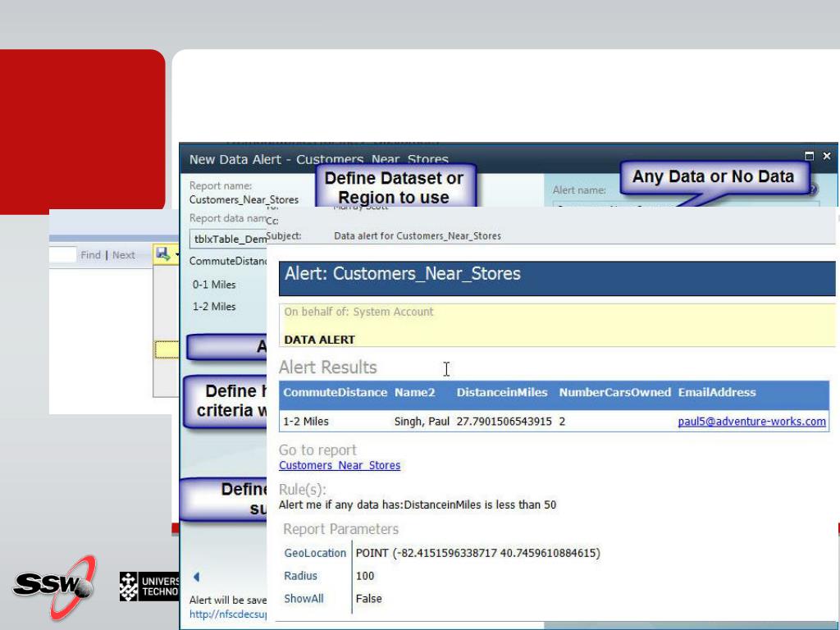This screenshot has width=840, height=630.
Task: Open Customers_Near_Stores link under Go to report
Action: [340, 466]
